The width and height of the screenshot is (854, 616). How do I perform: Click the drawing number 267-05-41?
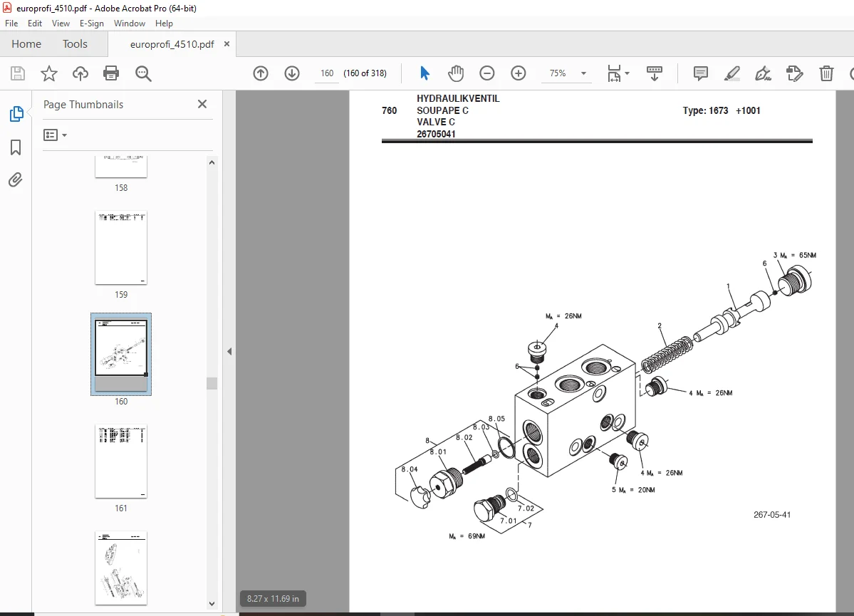(x=772, y=515)
